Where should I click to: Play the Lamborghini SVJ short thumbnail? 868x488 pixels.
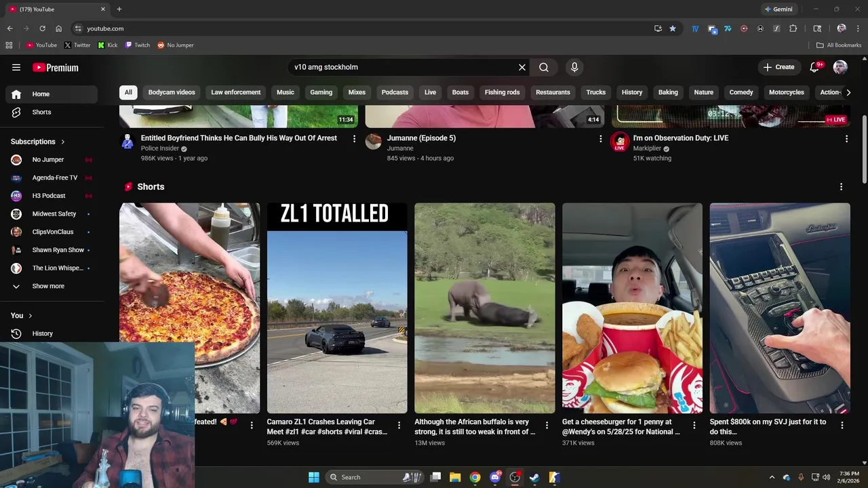click(780, 308)
